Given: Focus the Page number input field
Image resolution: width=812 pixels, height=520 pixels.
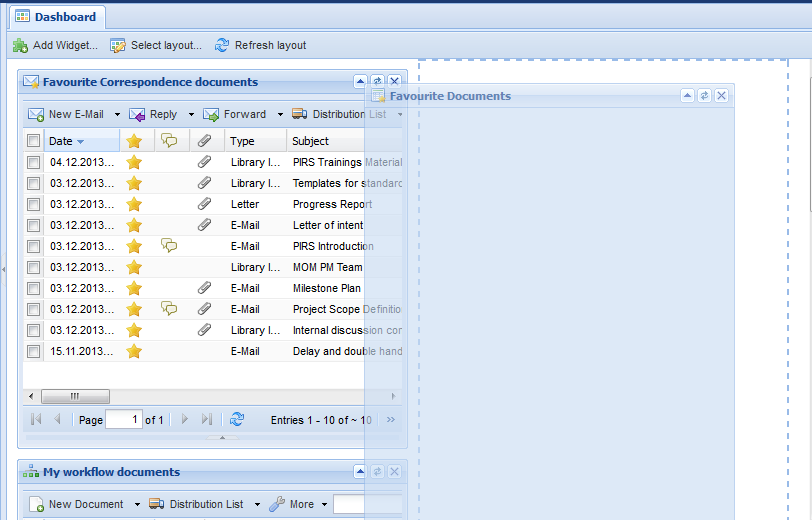Looking at the screenshot, I should point(124,420).
